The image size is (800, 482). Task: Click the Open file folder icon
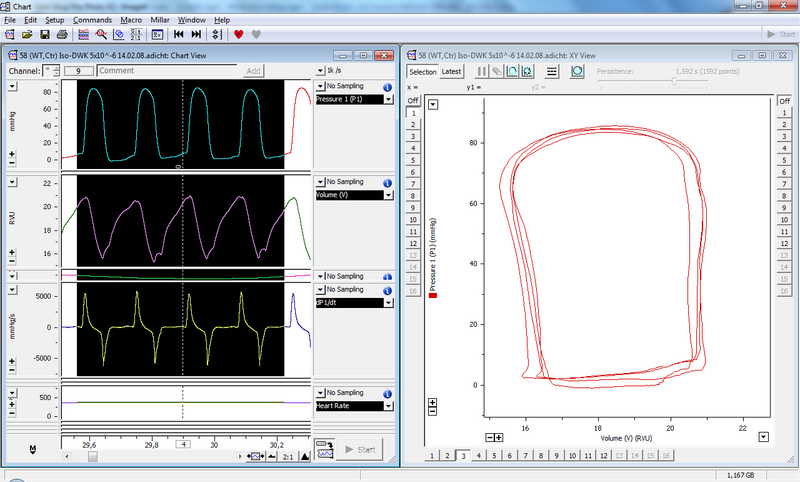point(26,34)
